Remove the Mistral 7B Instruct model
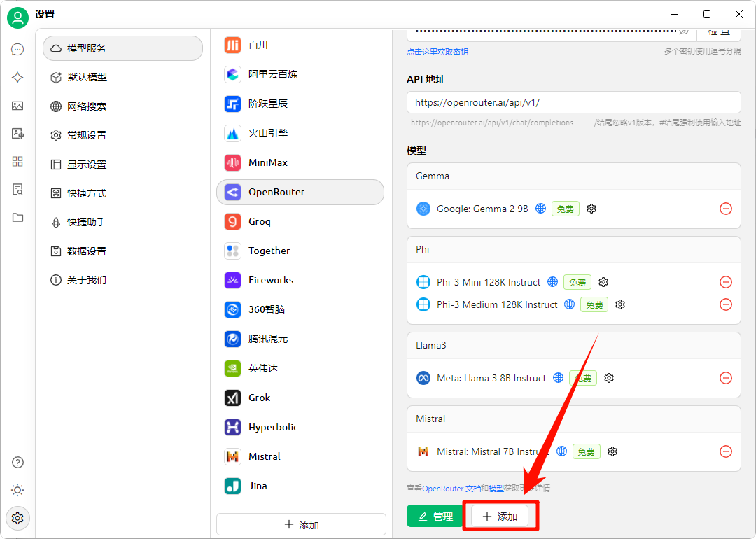This screenshot has height=539, width=756. coord(726,451)
